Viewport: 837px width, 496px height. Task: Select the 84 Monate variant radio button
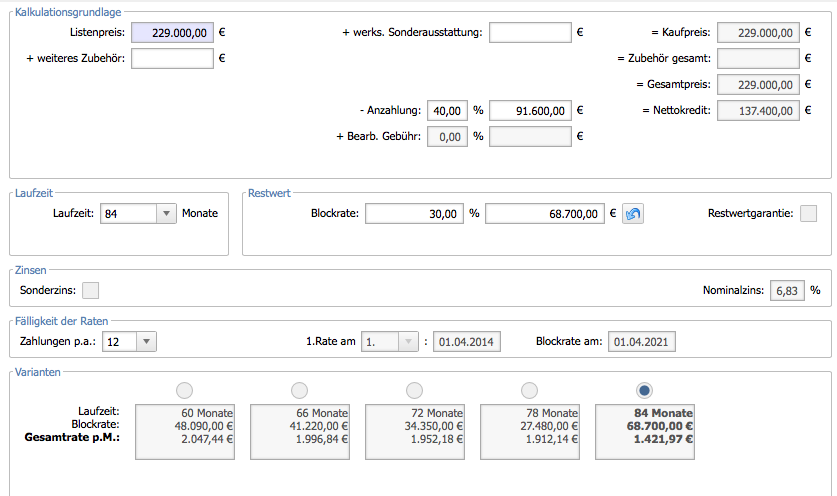pos(645,390)
